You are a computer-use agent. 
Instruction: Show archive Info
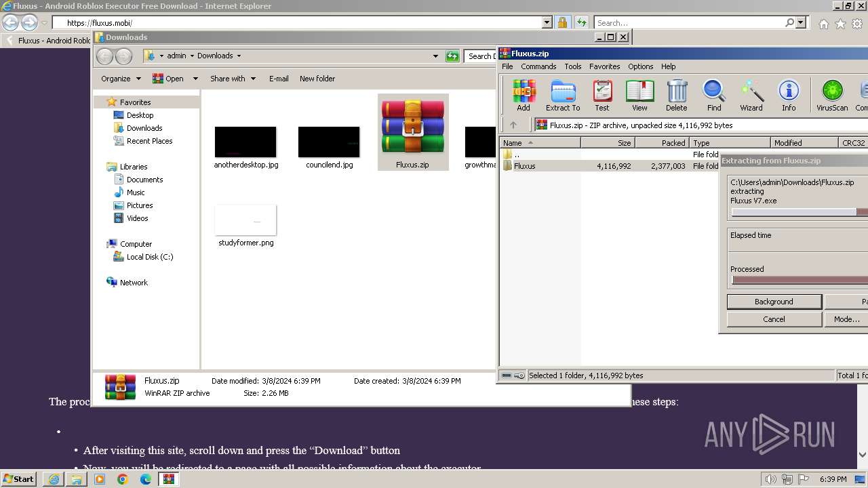click(789, 95)
